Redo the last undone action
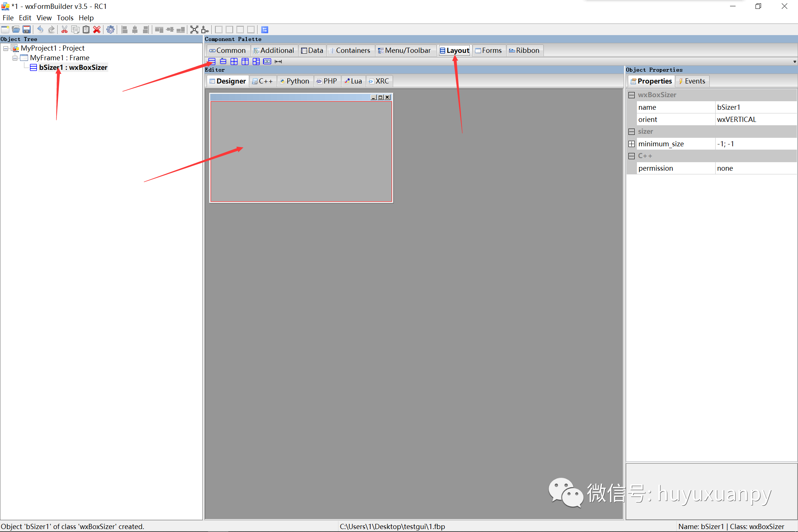The height and width of the screenshot is (532, 798). point(51,30)
